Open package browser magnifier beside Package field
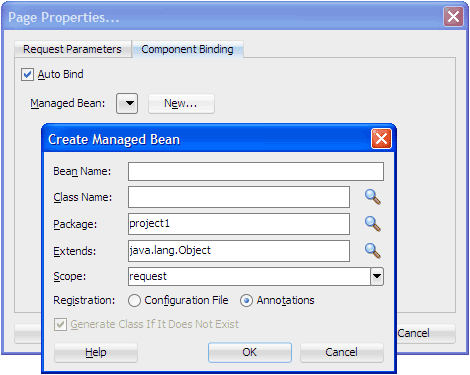This screenshot has height=375, width=470. pos(373,224)
